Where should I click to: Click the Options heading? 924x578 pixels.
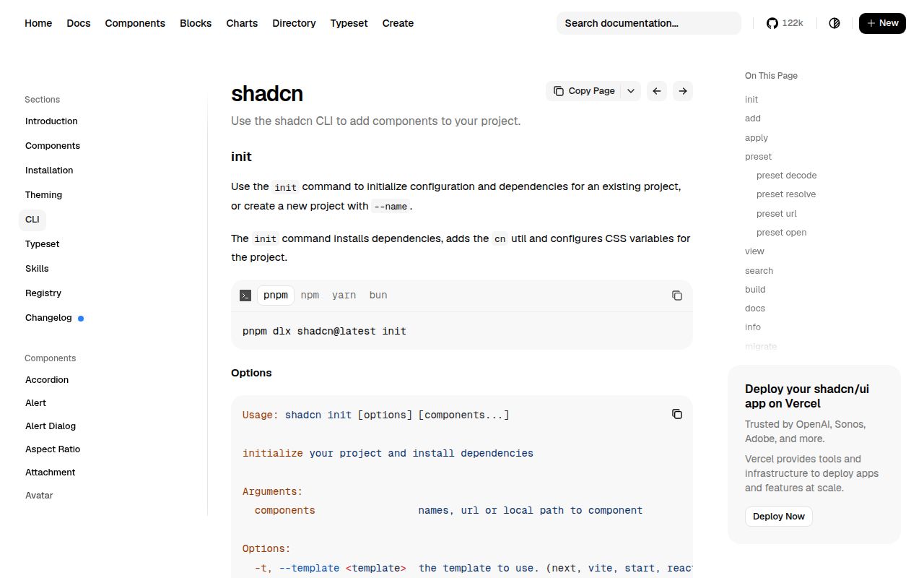pyautogui.click(x=251, y=373)
